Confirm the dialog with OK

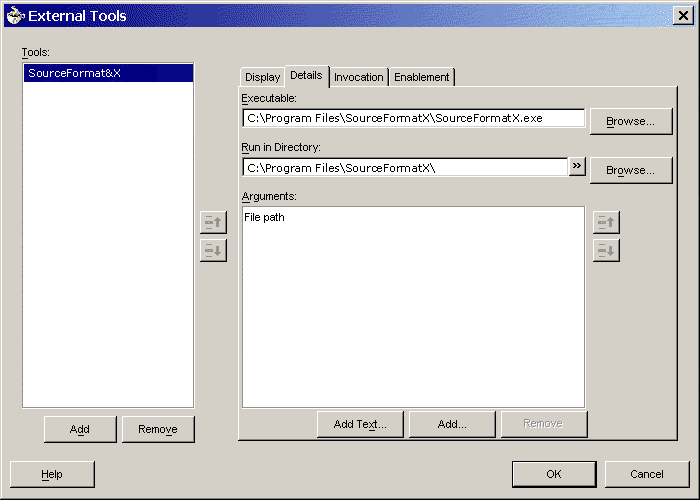554,474
